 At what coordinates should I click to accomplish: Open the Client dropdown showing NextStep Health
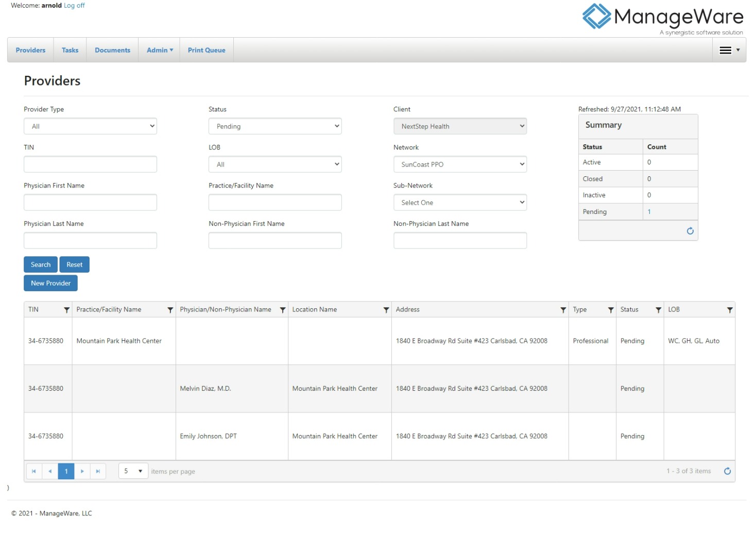coord(460,126)
